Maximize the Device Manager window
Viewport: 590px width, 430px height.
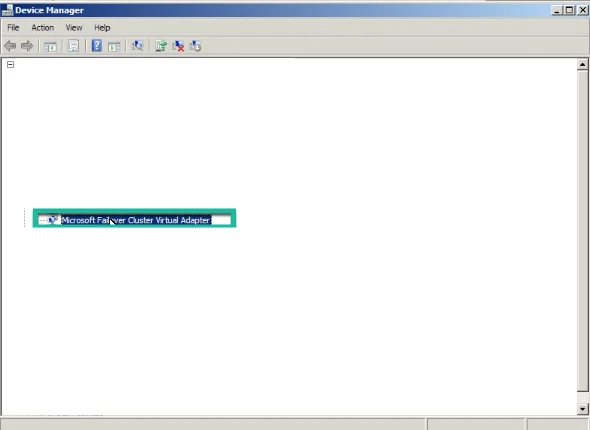click(570, 10)
